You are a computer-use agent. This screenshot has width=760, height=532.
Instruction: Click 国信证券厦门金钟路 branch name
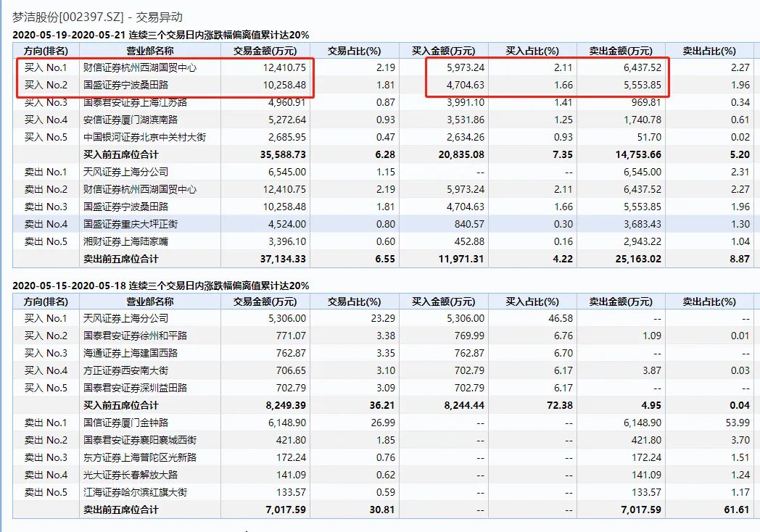[125, 423]
